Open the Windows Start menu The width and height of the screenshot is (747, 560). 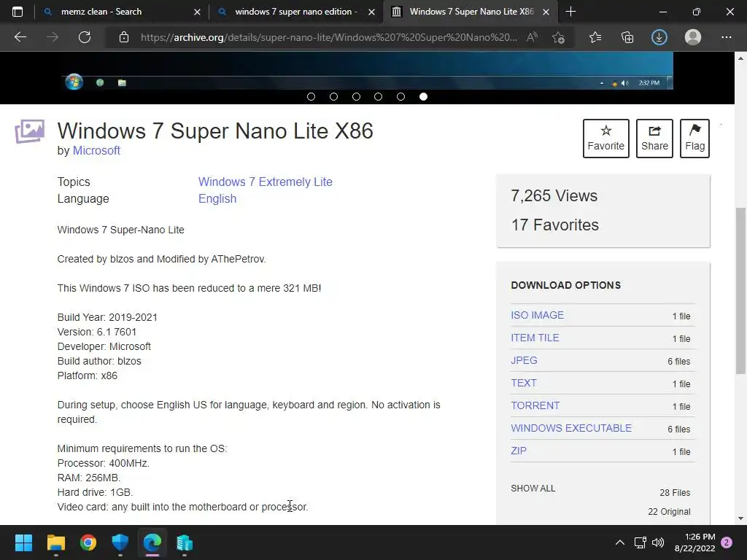(x=23, y=542)
